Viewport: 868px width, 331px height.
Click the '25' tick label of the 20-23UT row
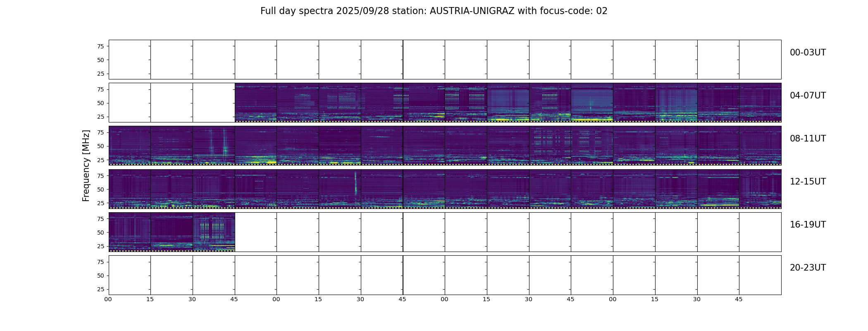pos(100,289)
